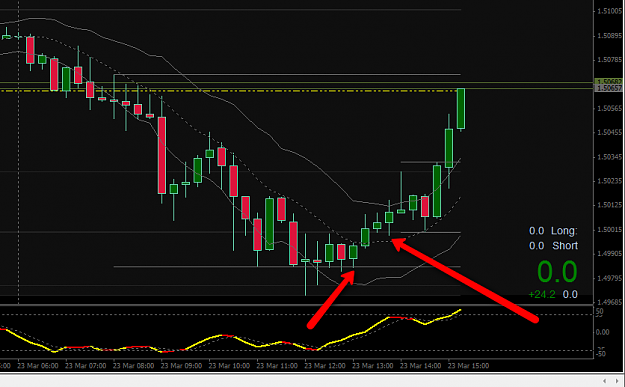Screen dimensions: 625x387
Task: Click the 1.50565 price axis label
Action: click(609, 108)
